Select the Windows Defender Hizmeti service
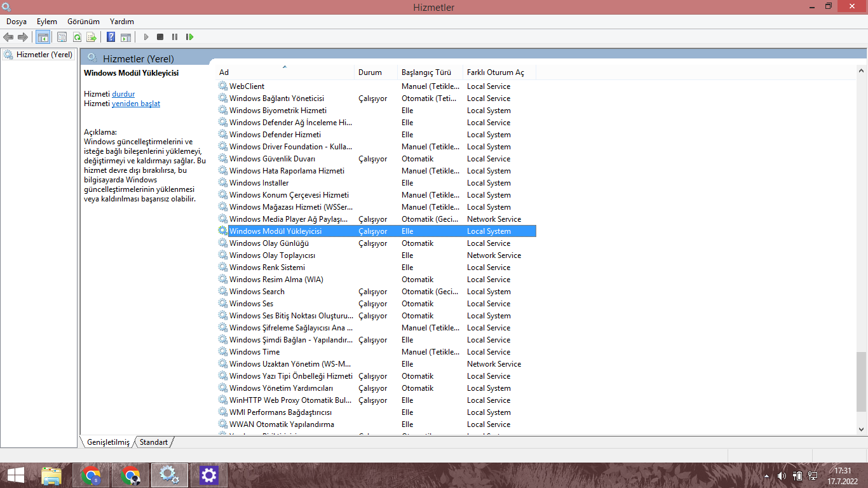 coord(275,134)
